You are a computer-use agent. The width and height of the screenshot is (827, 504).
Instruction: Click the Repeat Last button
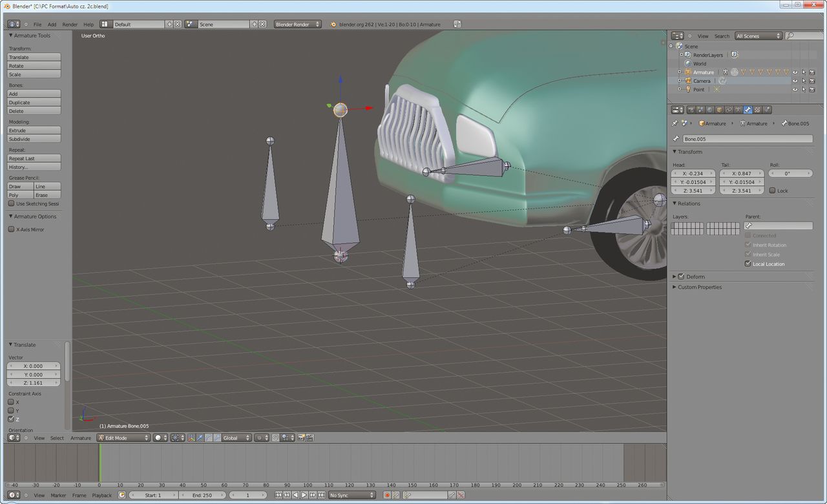point(34,158)
